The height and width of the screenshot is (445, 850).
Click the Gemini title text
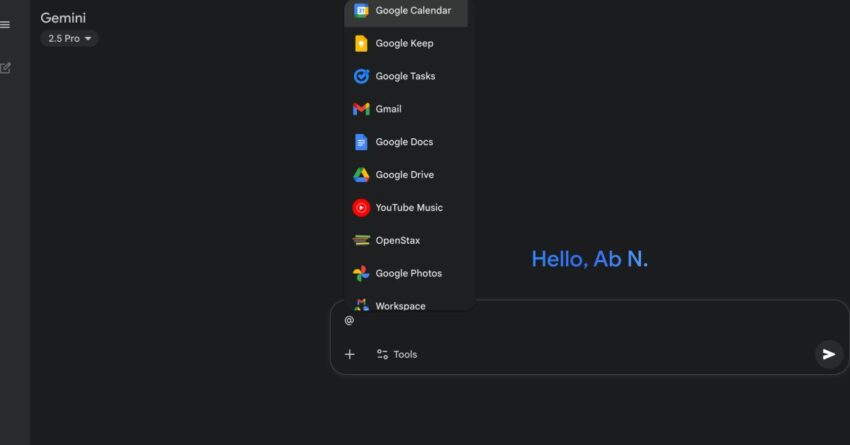click(x=62, y=18)
